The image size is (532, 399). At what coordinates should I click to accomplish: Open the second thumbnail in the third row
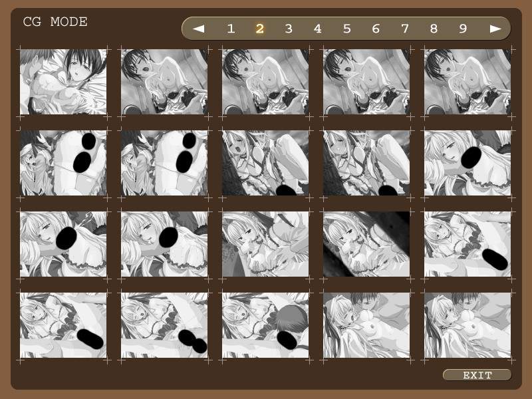[x=164, y=244]
